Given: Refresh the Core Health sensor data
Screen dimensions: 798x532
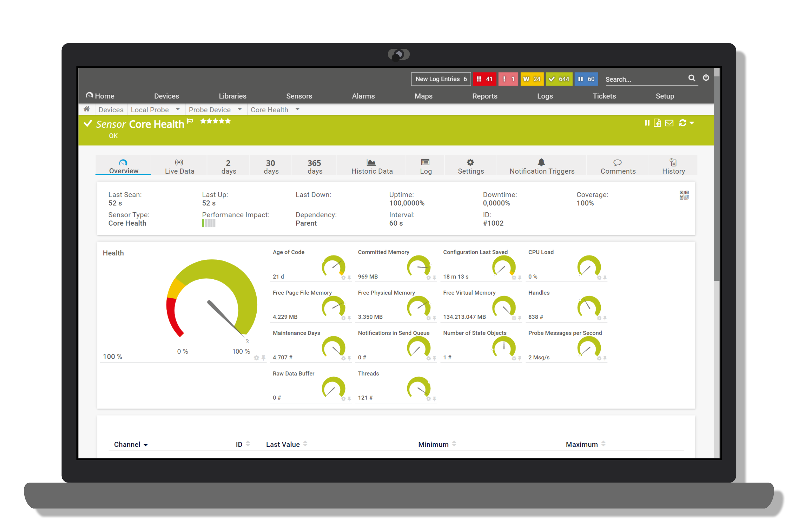Looking at the screenshot, I should coord(682,123).
